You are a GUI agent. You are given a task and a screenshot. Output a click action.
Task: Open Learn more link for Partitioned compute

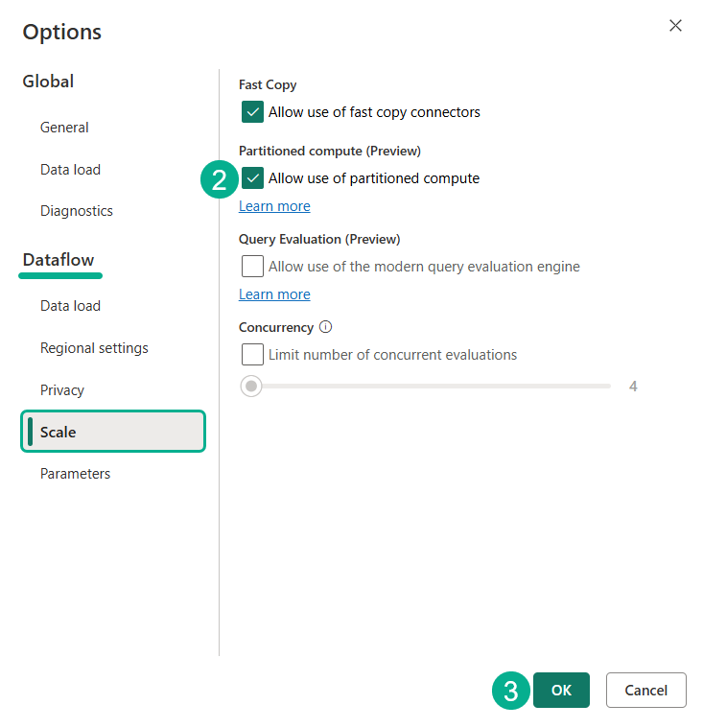coord(274,206)
